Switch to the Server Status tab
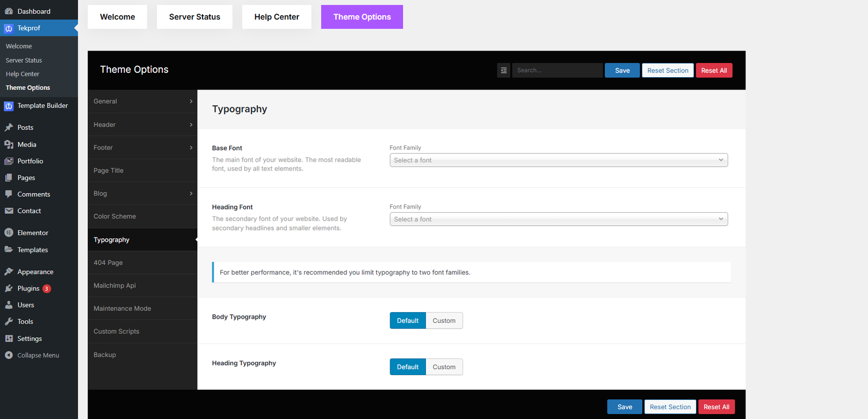The width and height of the screenshot is (868, 419). point(194,17)
